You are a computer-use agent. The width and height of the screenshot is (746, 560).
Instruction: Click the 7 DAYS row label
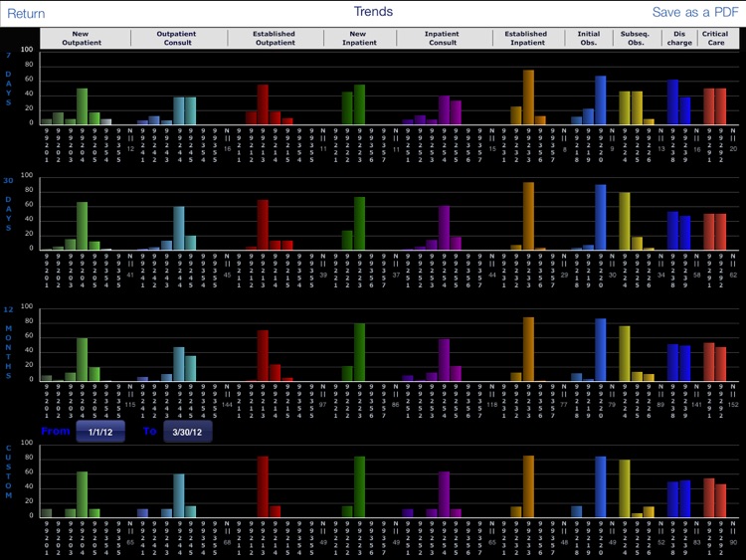pyautogui.click(x=8, y=79)
